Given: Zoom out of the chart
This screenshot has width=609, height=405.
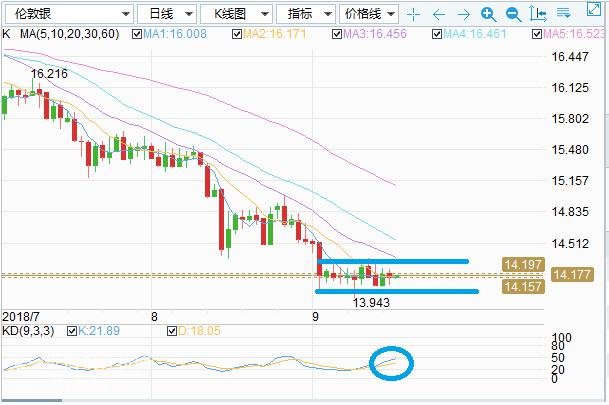Looking at the screenshot, I should (513, 15).
